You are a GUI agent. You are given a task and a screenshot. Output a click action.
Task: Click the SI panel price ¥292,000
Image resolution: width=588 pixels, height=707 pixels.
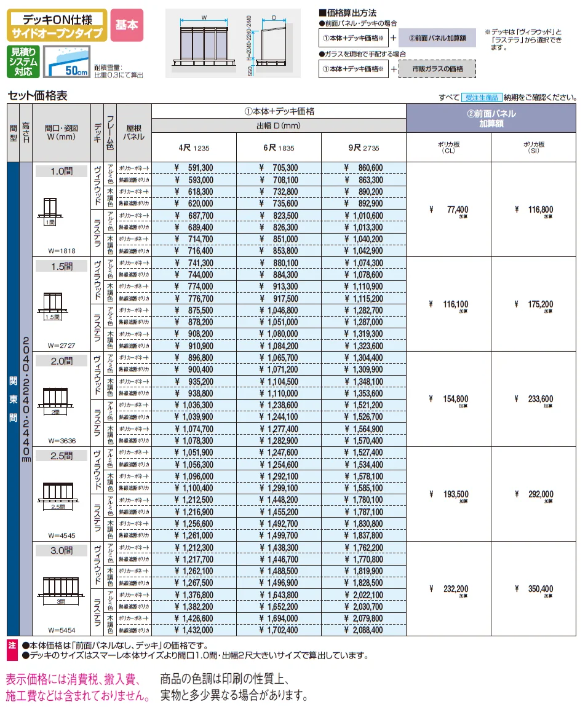point(534,494)
